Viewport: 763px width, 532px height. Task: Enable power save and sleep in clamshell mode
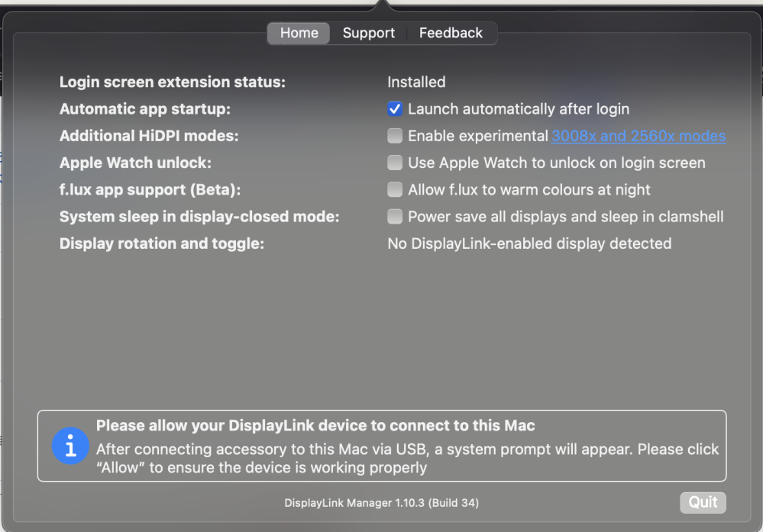(x=395, y=217)
